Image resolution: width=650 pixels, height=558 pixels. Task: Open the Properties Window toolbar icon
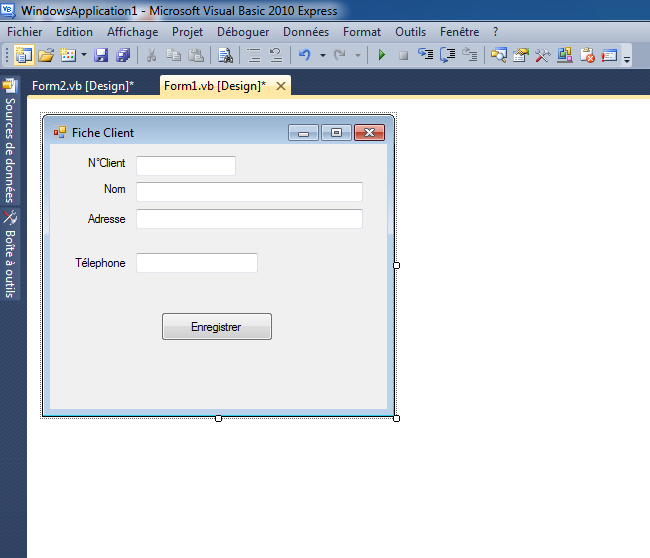point(521,55)
